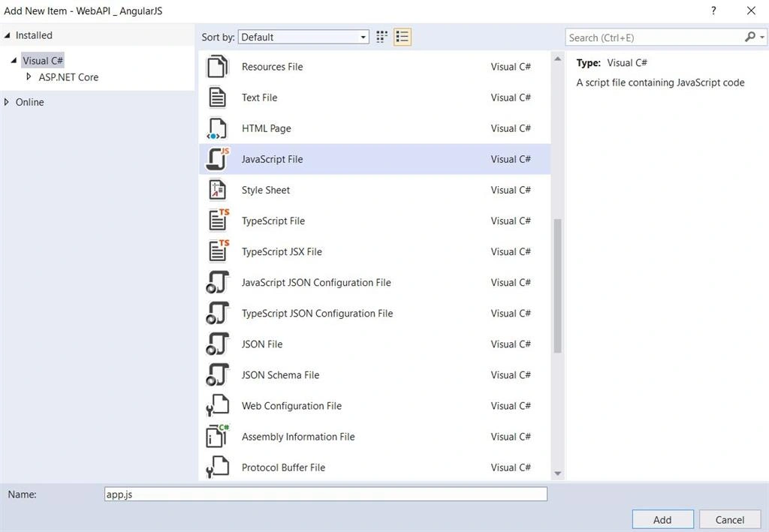Click the JavaScript description text

661,83
